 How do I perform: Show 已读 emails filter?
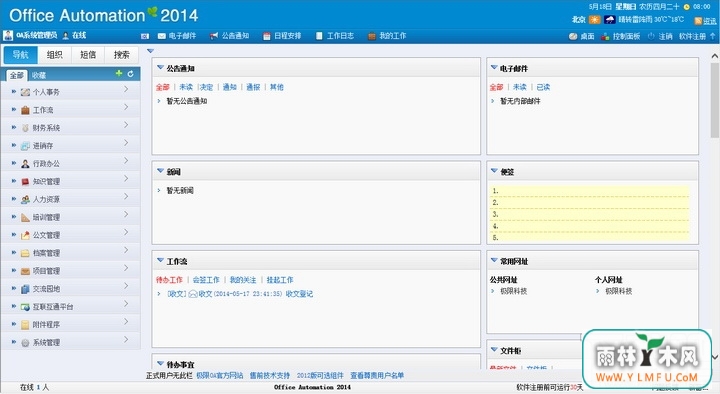(543, 87)
